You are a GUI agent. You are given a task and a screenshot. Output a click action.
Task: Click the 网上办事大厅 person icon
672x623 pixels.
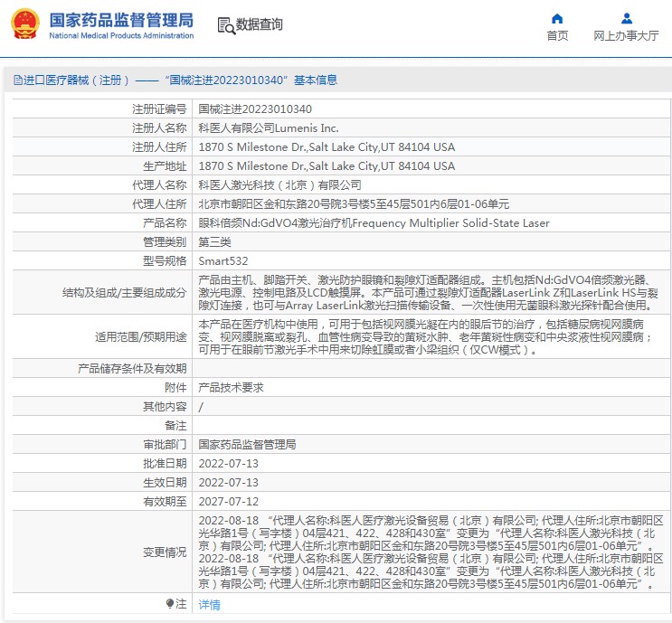[626, 18]
